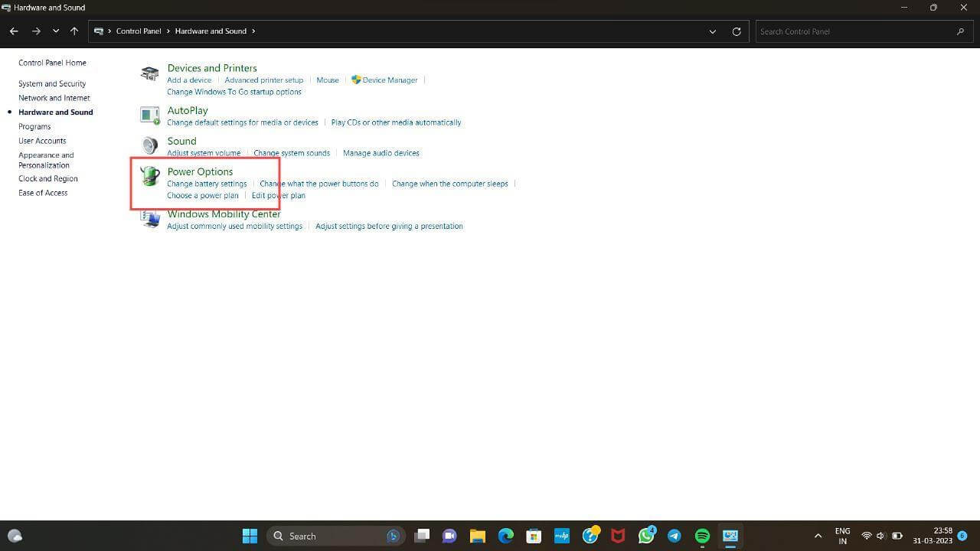
Task: Open Advanced printer setup link
Action: point(264,80)
